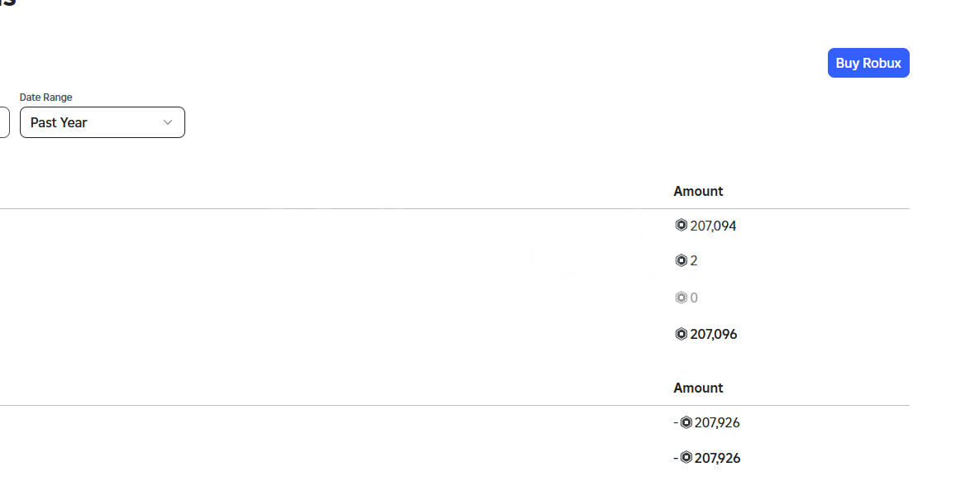Screen dimensions: 980x486
Task: Click the Buy Robux button
Action: [x=868, y=63]
